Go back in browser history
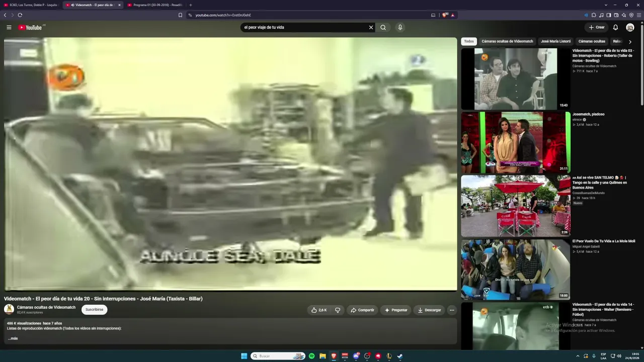Image resolution: width=644 pixels, height=362 pixels. 6,15
